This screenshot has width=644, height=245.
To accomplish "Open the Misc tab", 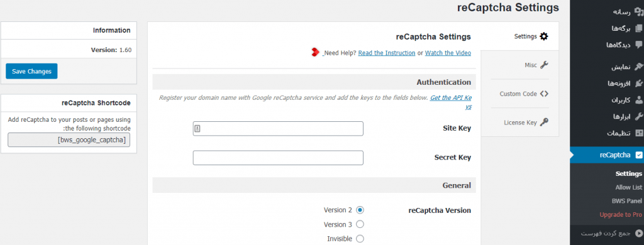I will (x=519, y=65).
